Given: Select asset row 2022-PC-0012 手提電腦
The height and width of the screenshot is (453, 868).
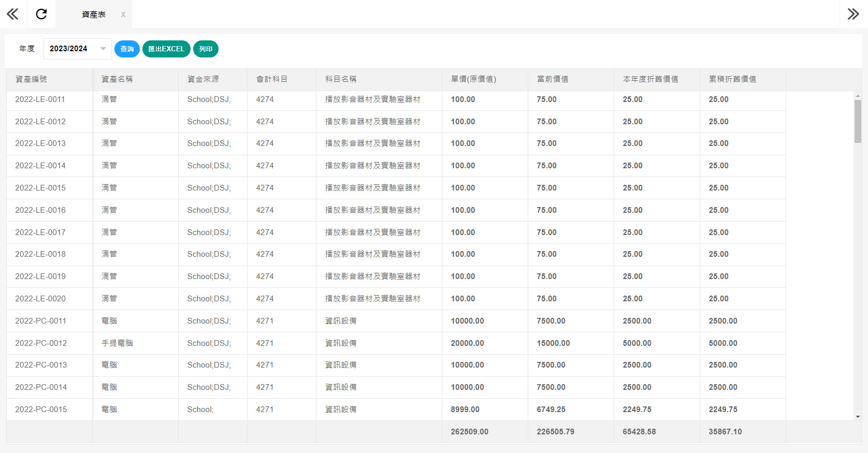Looking at the screenshot, I should [117, 343].
